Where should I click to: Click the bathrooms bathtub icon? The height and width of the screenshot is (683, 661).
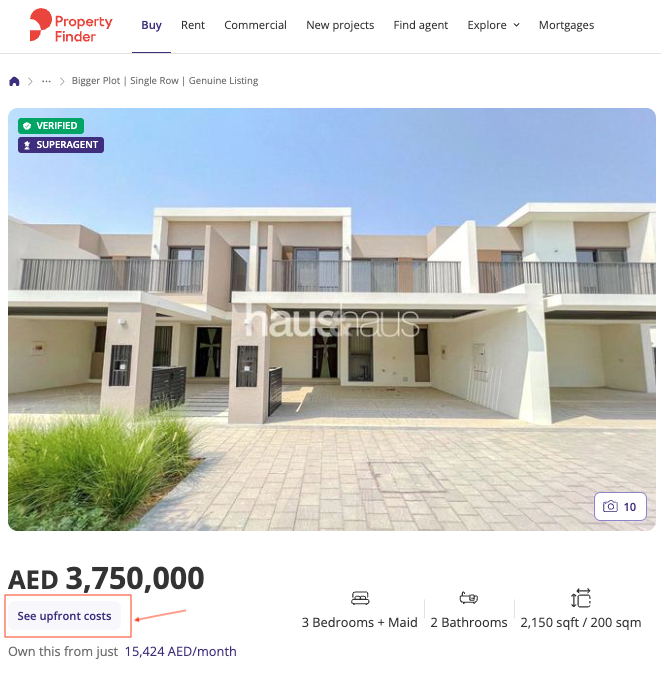[469, 598]
